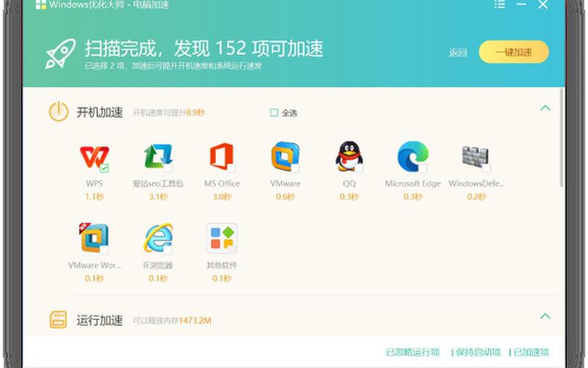
Task: Click the rocket icon in header
Action: (60, 53)
